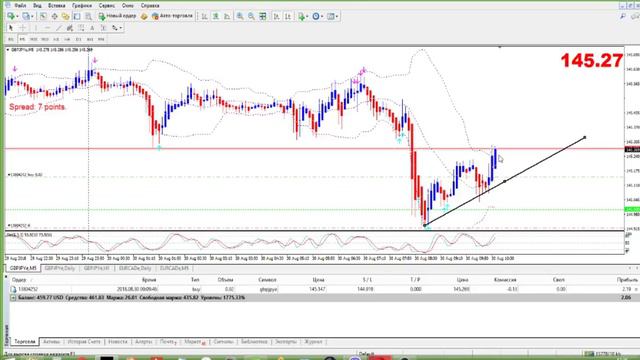Open the Navigator panel icon
Image resolution: width=640 pixels, height=360 pixels.
(65, 16)
